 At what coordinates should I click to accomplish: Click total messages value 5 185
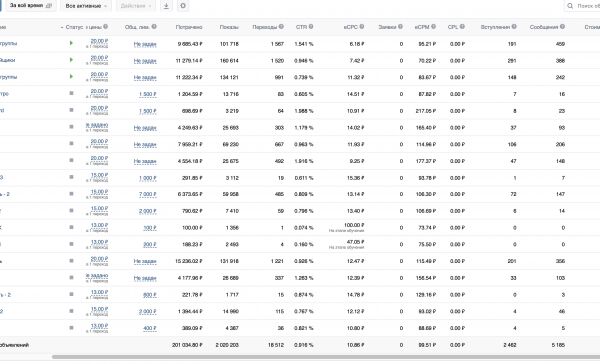coord(558,345)
